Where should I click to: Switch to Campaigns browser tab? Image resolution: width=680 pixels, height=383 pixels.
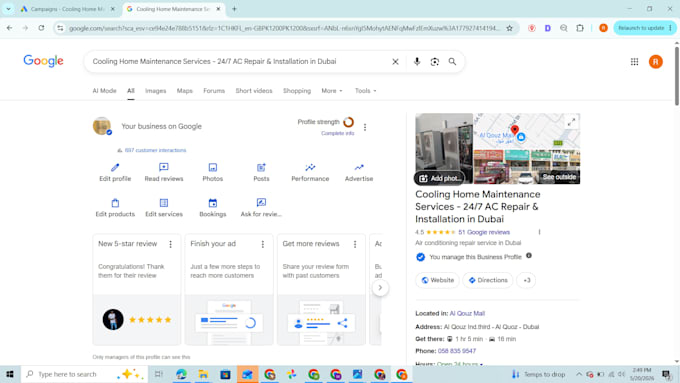click(x=67, y=9)
